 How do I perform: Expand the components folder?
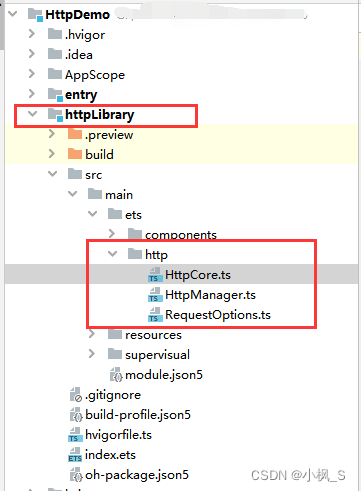pos(112,234)
